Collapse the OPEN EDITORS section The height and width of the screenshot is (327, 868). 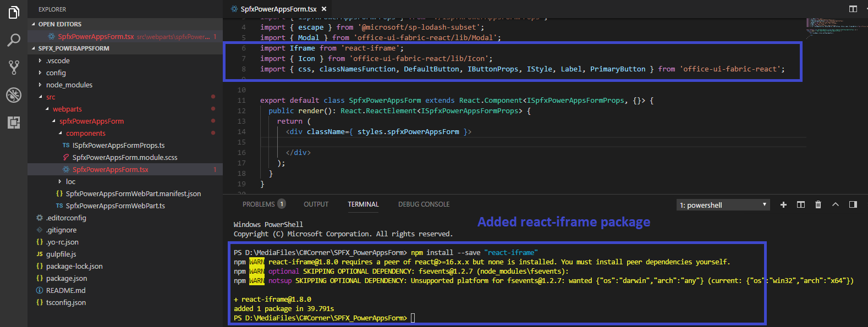[59, 24]
